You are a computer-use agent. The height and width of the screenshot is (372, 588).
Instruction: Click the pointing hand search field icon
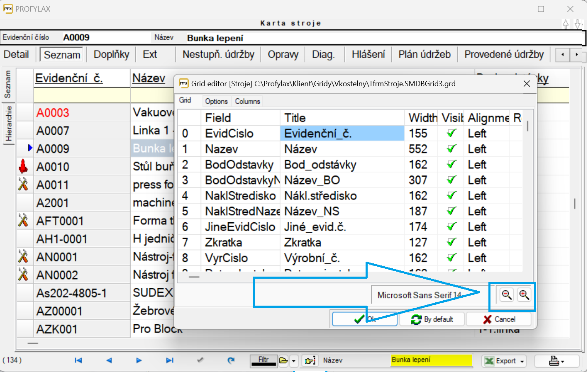click(310, 360)
